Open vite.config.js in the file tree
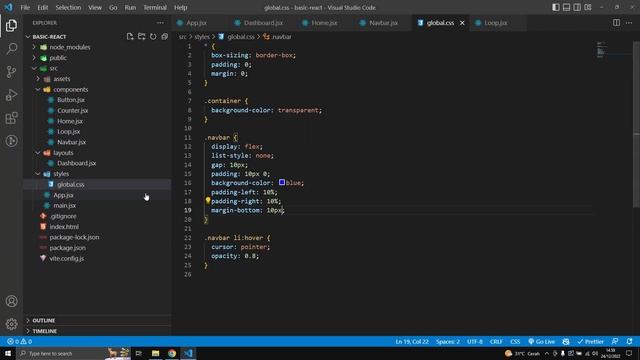 (67, 258)
